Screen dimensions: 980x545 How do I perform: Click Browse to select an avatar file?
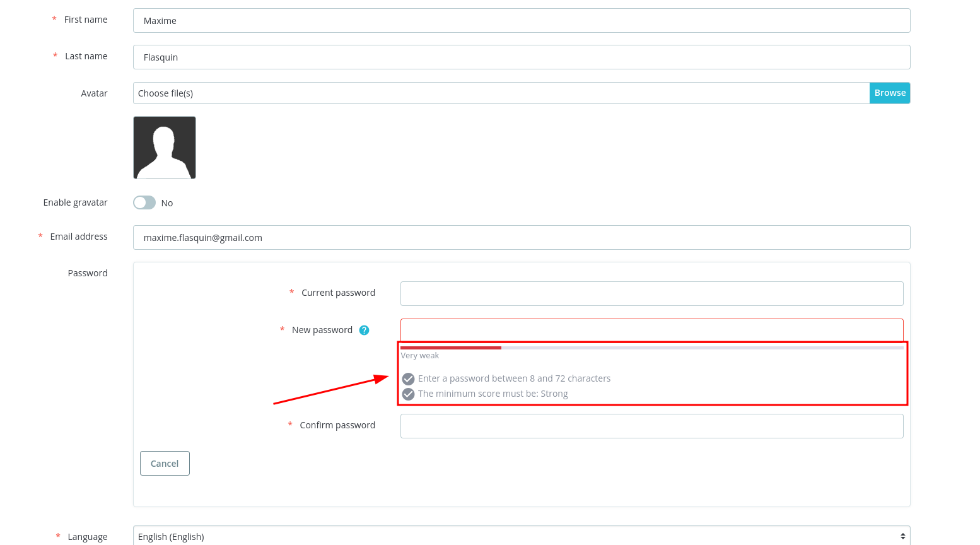point(889,92)
